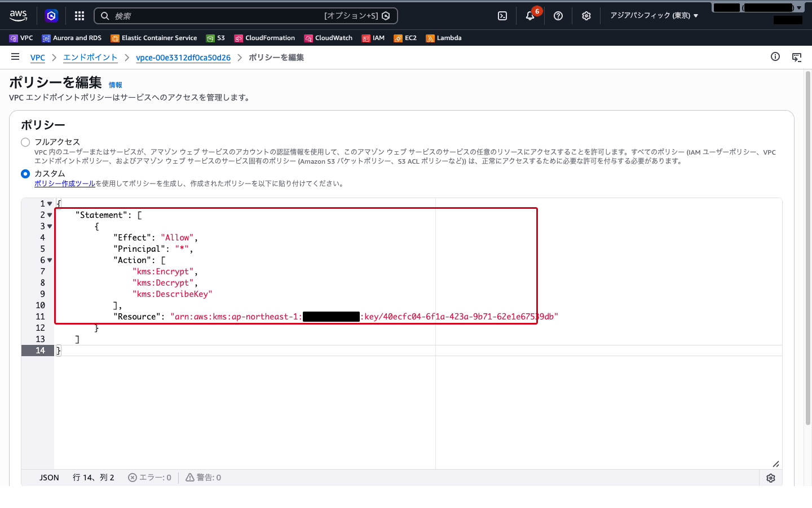Show the info panel icon
This screenshot has width=812, height=508.
(775, 56)
